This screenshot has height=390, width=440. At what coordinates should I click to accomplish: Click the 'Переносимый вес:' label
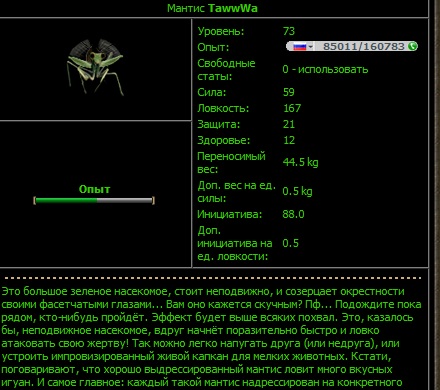coord(231,163)
